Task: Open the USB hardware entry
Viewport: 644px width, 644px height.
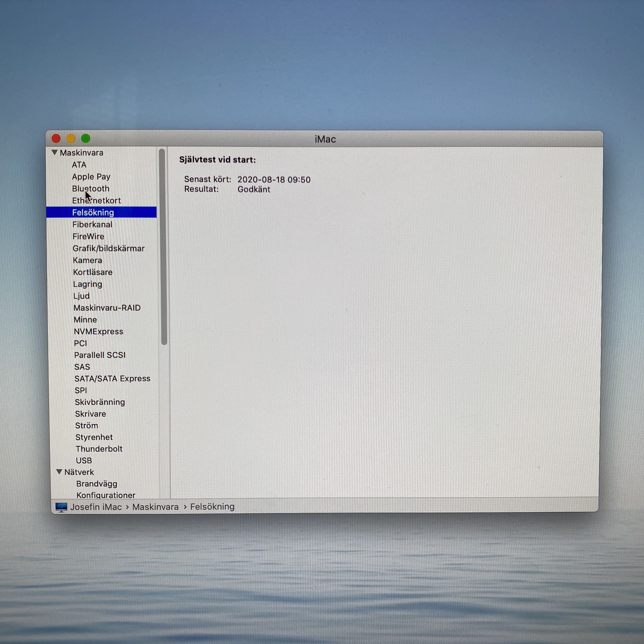Action: tap(84, 460)
